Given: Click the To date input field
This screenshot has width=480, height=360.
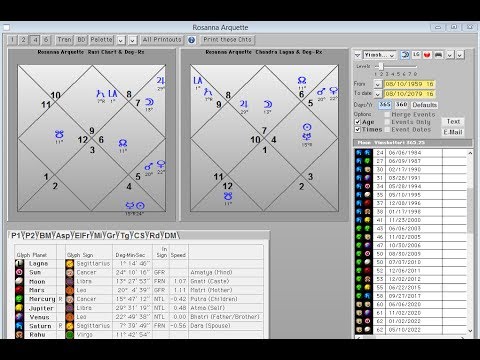Looking at the screenshot, I should pyautogui.click(x=409, y=94).
